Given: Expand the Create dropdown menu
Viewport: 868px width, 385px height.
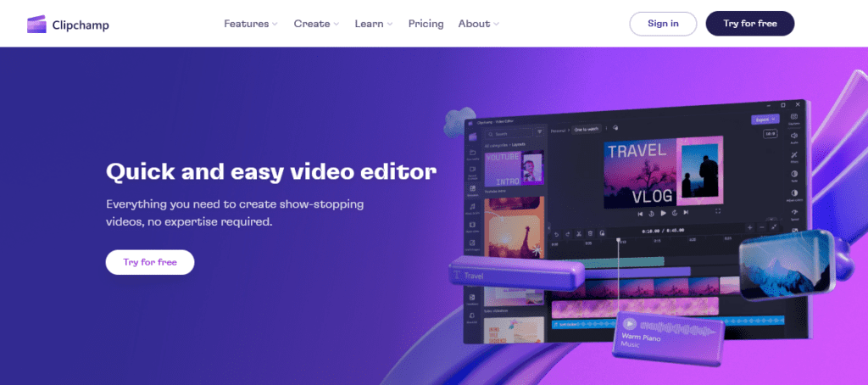Looking at the screenshot, I should [316, 24].
